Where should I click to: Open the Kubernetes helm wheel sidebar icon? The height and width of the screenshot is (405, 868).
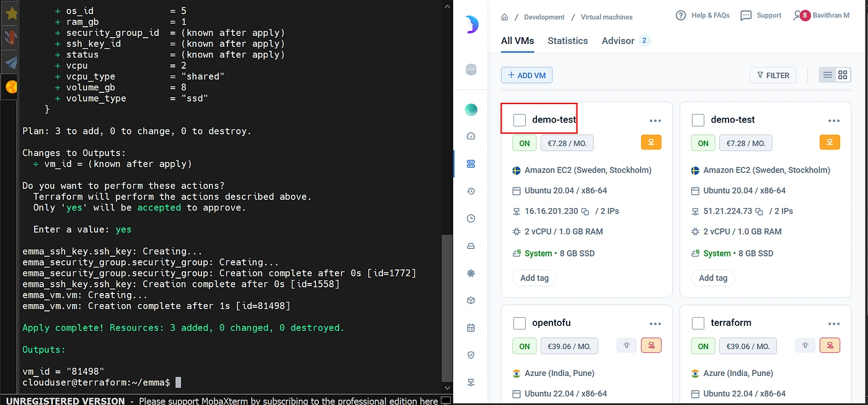point(471,273)
